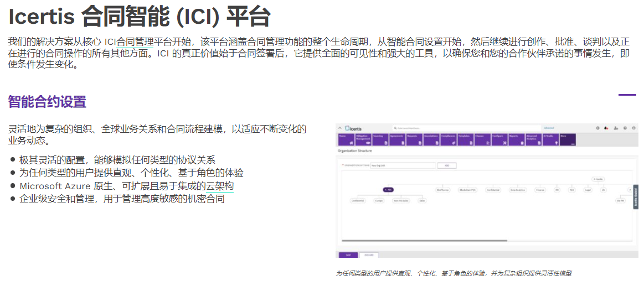Click bullet text 企业级安全和管理，用于管理高度敏感的机密合同
The image size is (644, 286).
coord(122,199)
